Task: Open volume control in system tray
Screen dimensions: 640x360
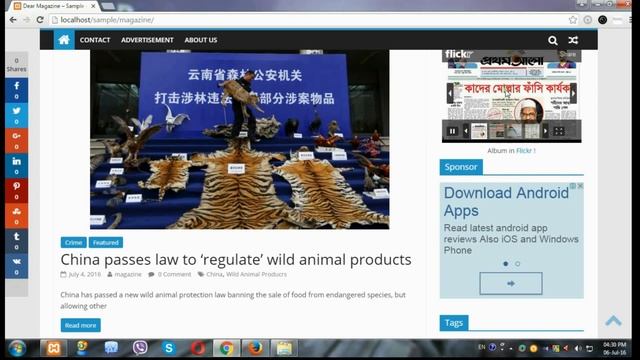Action: (x=578, y=348)
